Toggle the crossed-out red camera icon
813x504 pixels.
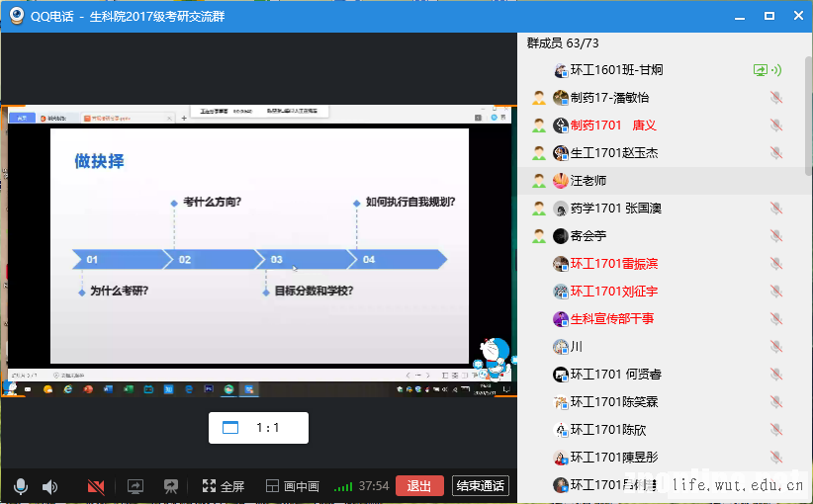pyautogui.click(x=96, y=486)
